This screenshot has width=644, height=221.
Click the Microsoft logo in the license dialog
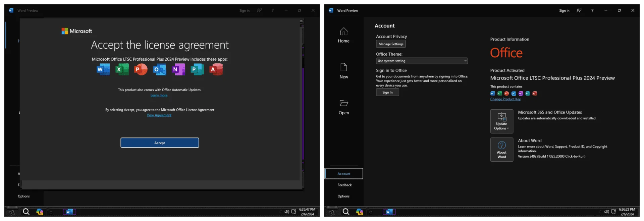click(77, 31)
